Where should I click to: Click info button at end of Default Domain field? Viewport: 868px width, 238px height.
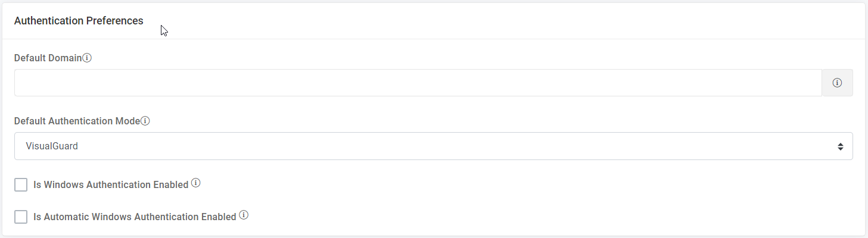837,83
